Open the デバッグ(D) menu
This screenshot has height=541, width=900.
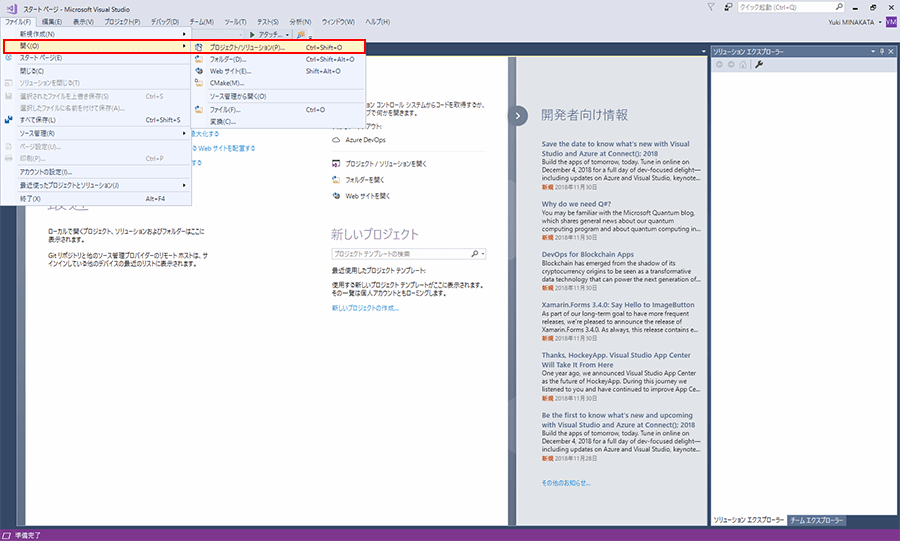pos(165,22)
